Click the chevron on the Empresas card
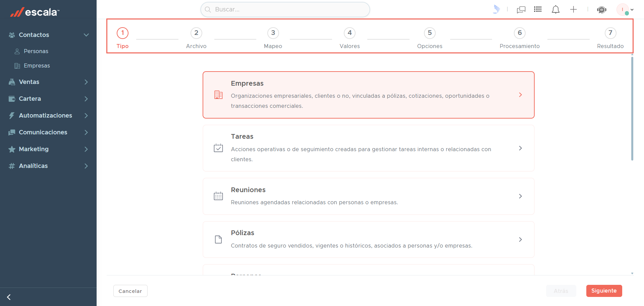Image resolution: width=644 pixels, height=306 pixels. point(520,95)
